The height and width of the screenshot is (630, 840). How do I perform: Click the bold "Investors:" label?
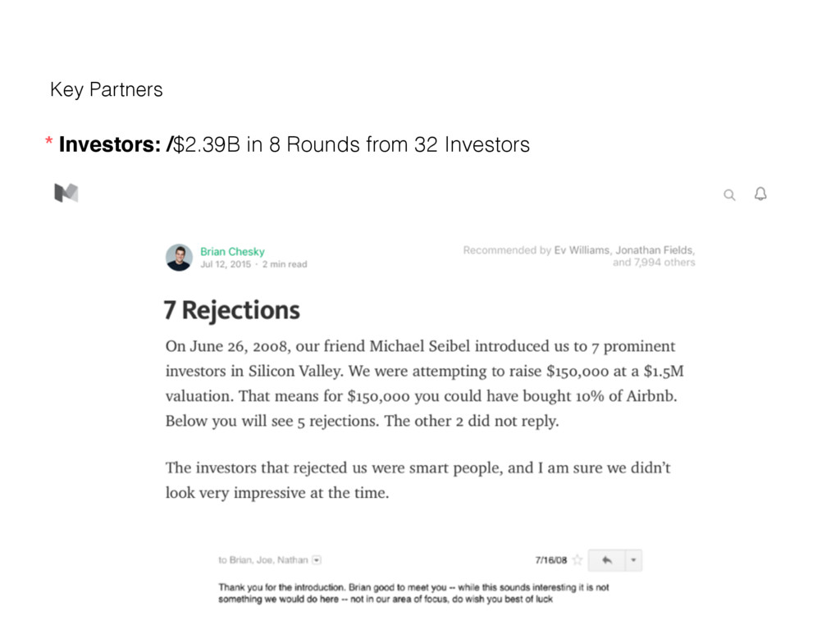[111, 145]
